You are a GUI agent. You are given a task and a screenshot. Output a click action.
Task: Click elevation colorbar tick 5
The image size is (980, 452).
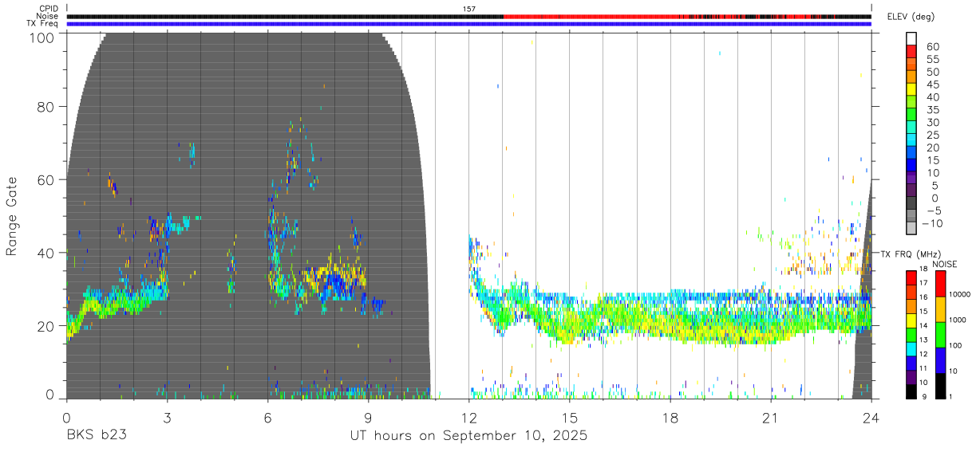(x=934, y=186)
